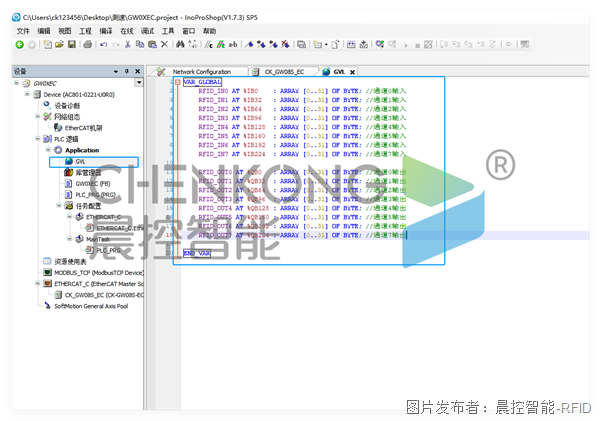Toggle the device panel auto-hide pin

pos(127,71)
